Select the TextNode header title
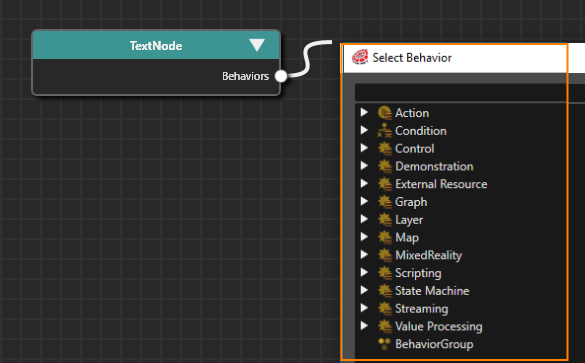 (x=156, y=46)
